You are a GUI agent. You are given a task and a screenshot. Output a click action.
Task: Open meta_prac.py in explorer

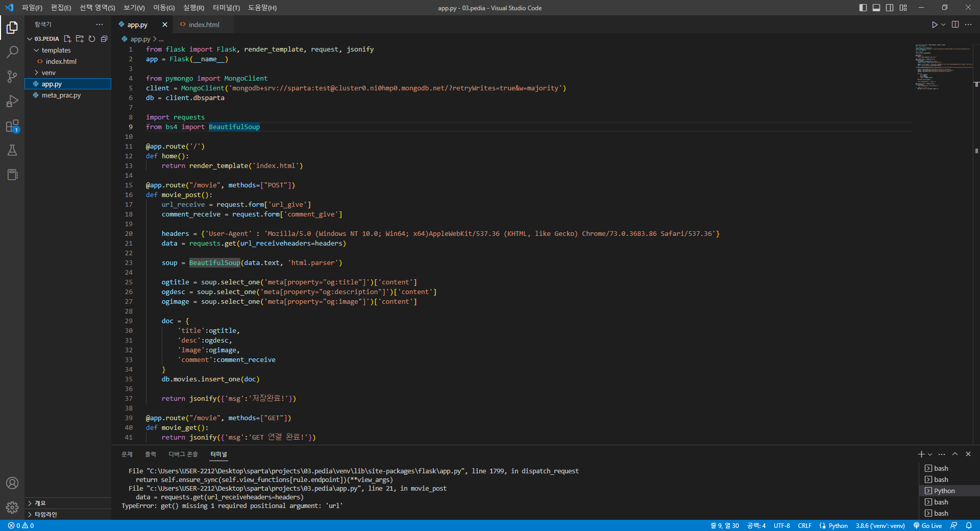[68, 95]
